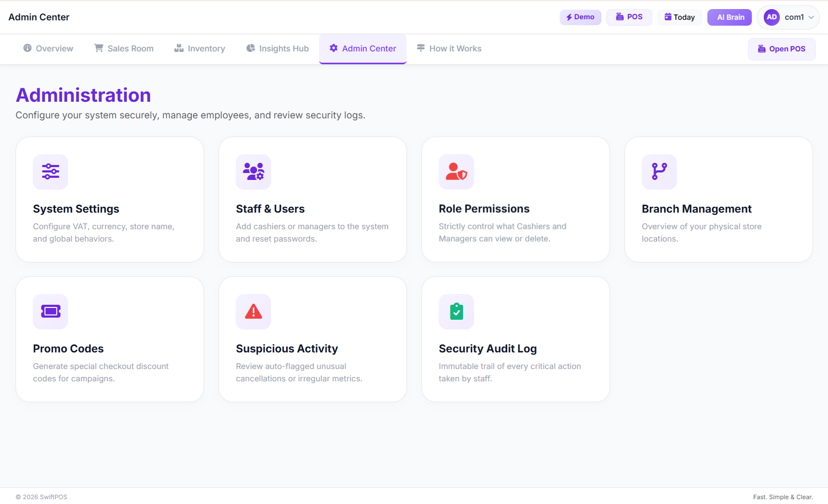Open the Branch Management card title

tap(696, 209)
